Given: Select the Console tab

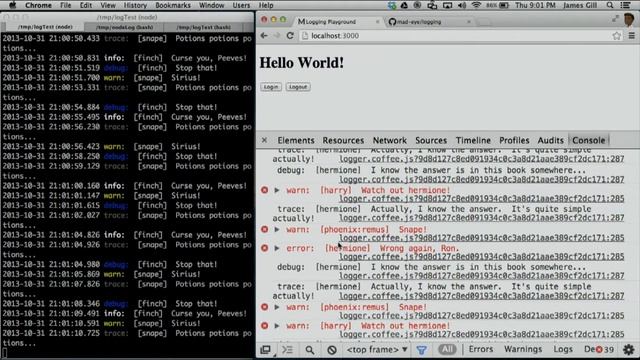Looking at the screenshot, I should (x=589, y=140).
